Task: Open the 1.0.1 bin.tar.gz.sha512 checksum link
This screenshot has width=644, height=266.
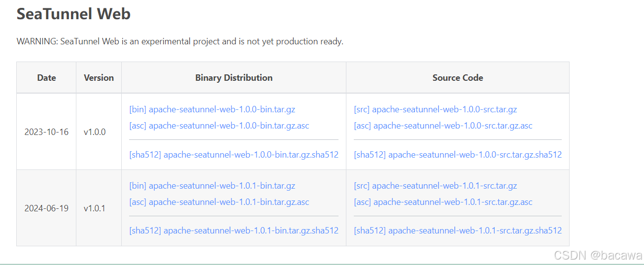Action: click(x=234, y=231)
